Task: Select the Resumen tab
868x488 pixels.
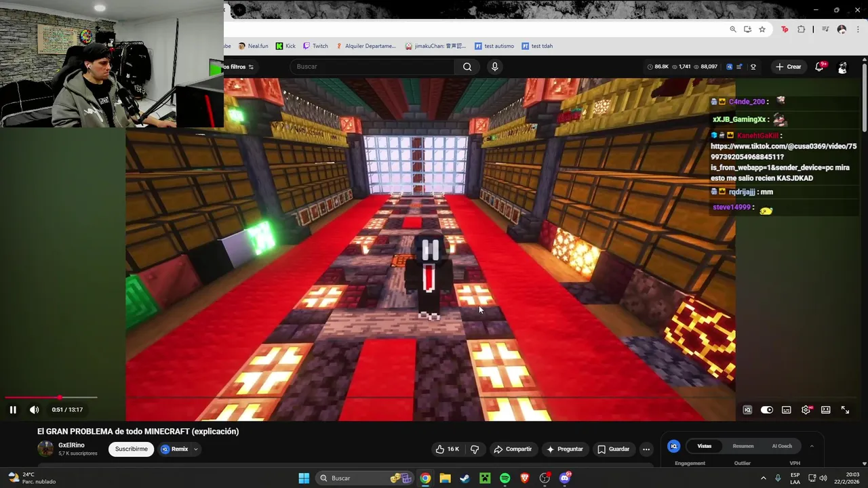Action: tap(743, 446)
